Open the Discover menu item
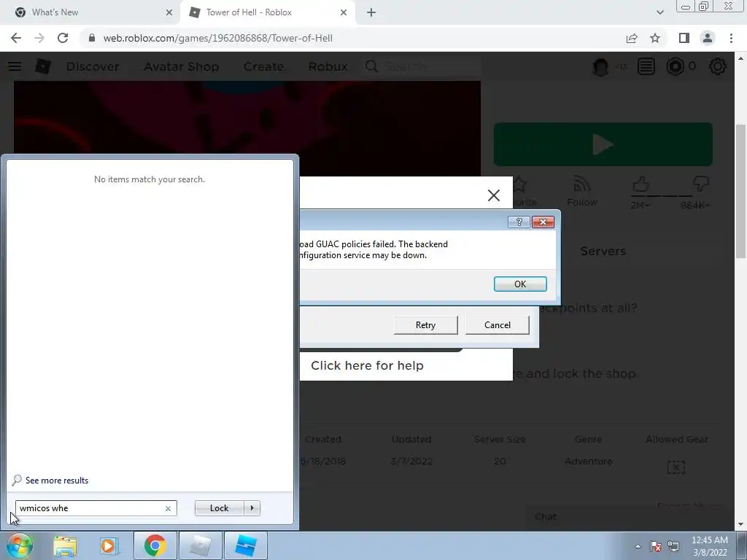 (x=93, y=66)
